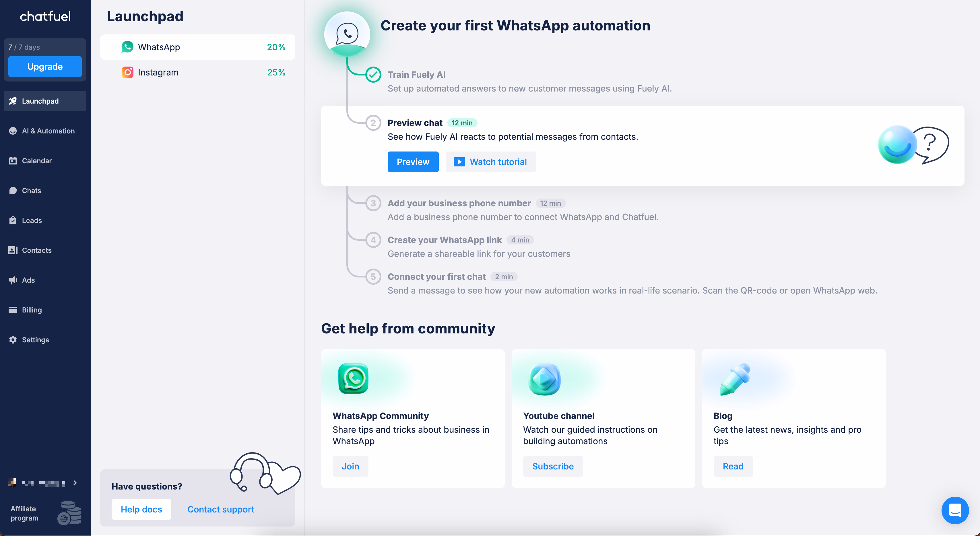The image size is (980, 536).
Task: Open the Intercom chat bubble icon
Action: tap(955, 510)
